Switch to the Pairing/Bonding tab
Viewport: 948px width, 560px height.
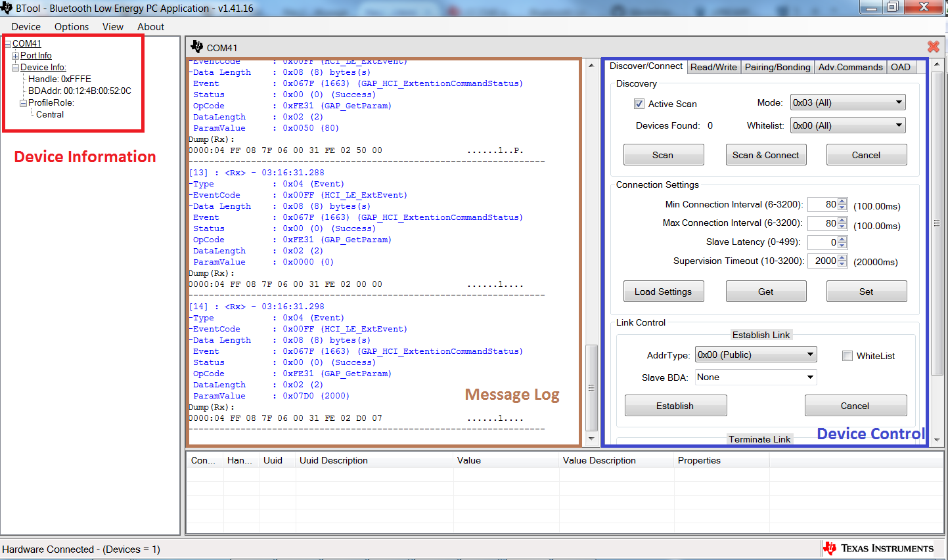pyautogui.click(x=777, y=67)
